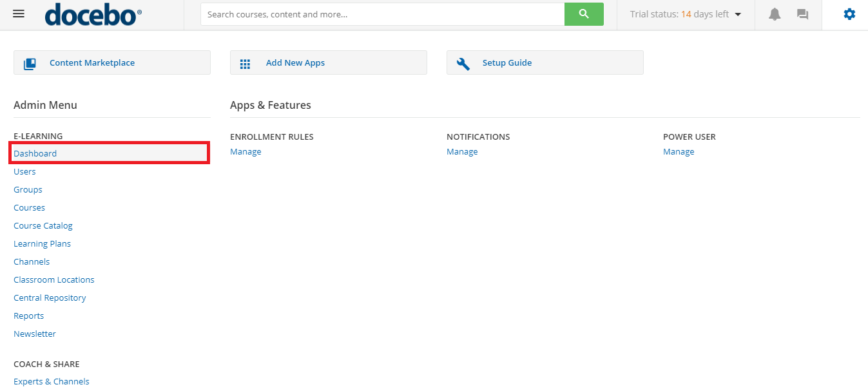
Task: Click the Admin Menu heading
Action: tap(45, 105)
